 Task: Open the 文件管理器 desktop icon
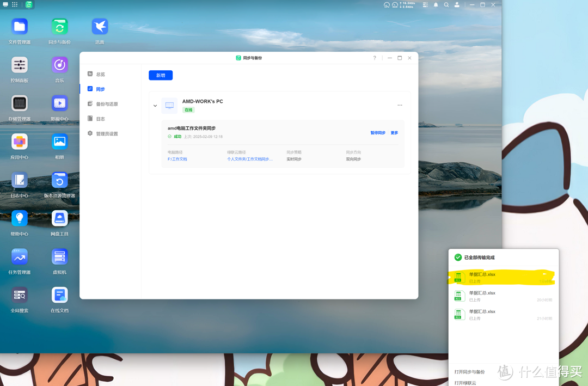click(x=20, y=27)
